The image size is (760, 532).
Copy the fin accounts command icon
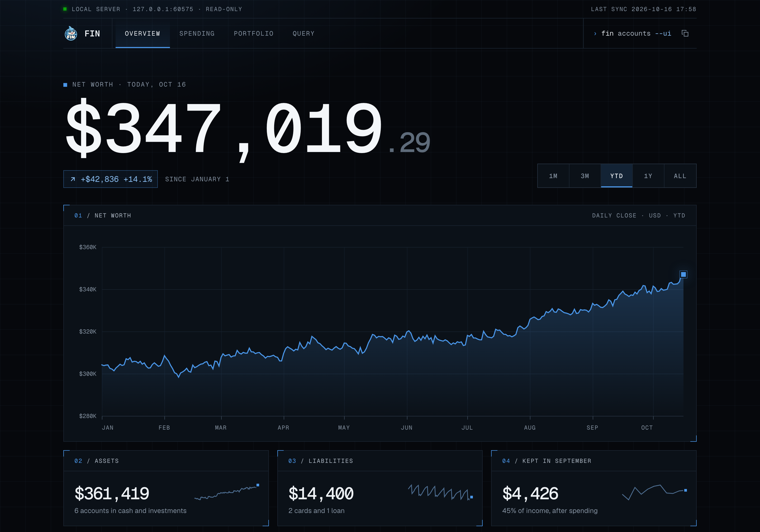685,34
